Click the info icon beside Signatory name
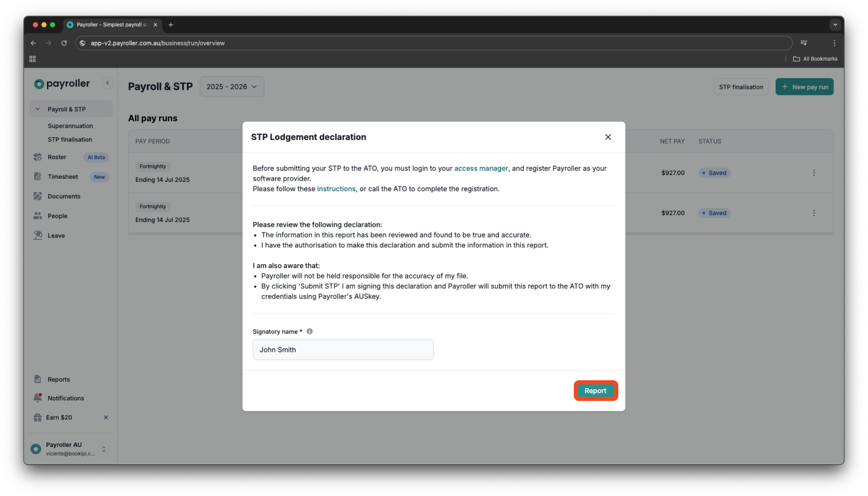868x496 pixels. click(310, 331)
